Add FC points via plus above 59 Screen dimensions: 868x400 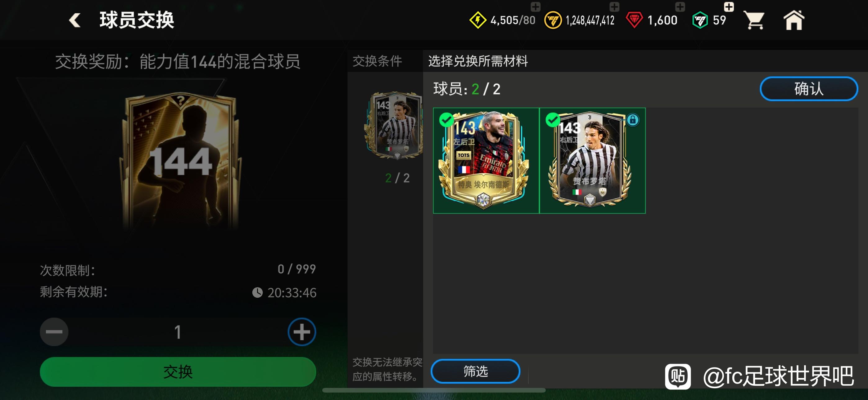729,7
